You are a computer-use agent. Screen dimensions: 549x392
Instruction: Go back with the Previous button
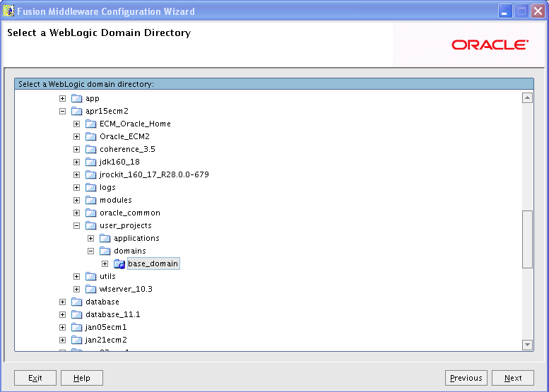(466, 378)
